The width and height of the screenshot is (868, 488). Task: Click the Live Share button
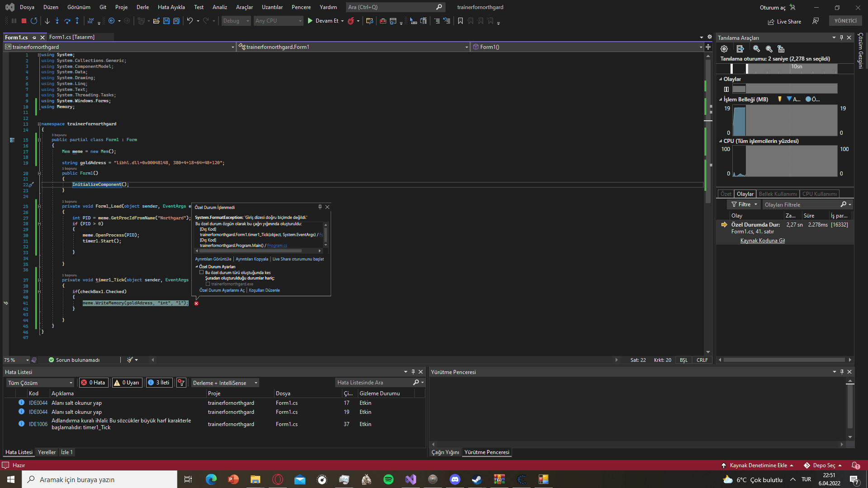pyautogui.click(x=784, y=22)
